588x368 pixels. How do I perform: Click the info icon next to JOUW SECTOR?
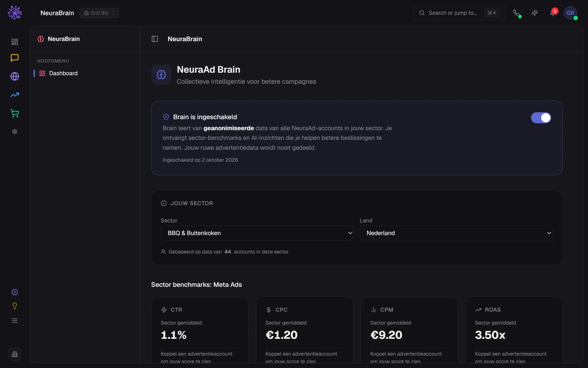point(164,203)
